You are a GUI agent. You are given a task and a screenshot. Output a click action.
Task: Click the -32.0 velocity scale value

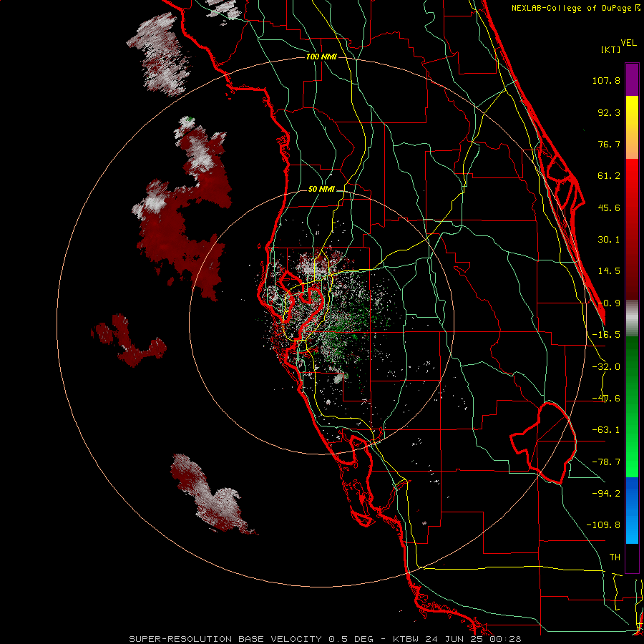click(x=606, y=367)
